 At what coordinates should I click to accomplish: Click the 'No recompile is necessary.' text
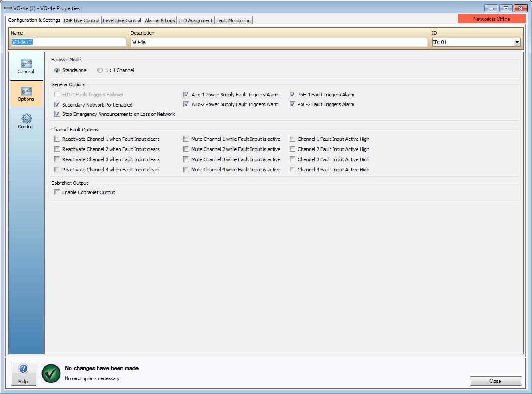93,378
